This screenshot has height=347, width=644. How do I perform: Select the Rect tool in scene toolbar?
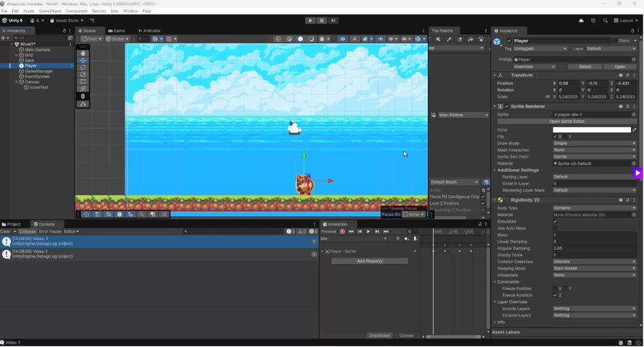pyautogui.click(x=83, y=81)
